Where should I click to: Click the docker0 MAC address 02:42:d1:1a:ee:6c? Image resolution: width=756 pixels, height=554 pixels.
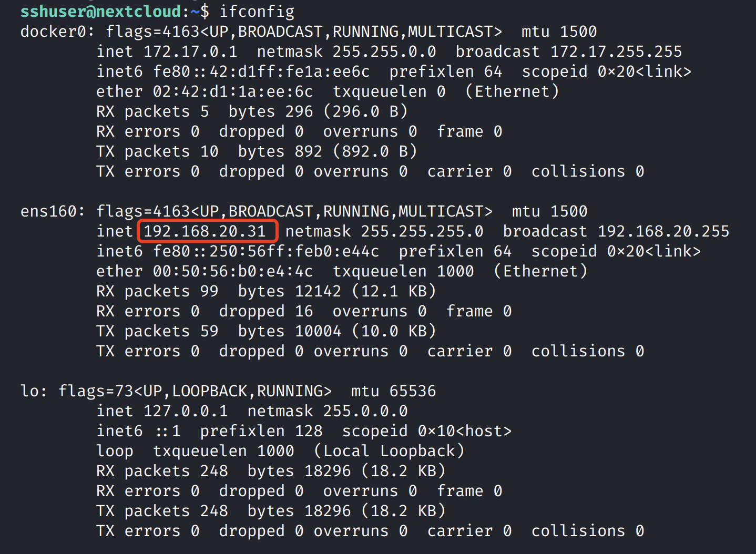233,91
